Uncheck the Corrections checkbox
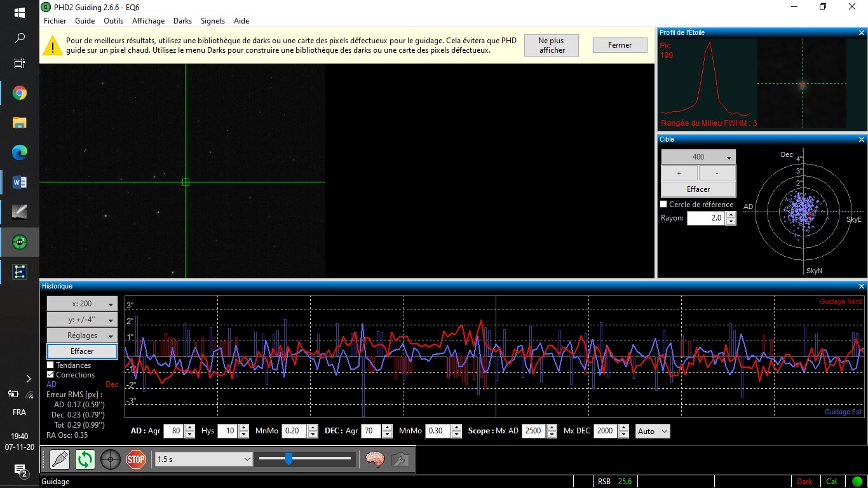The height and width of the screenshot is (488, 868). 50,375
